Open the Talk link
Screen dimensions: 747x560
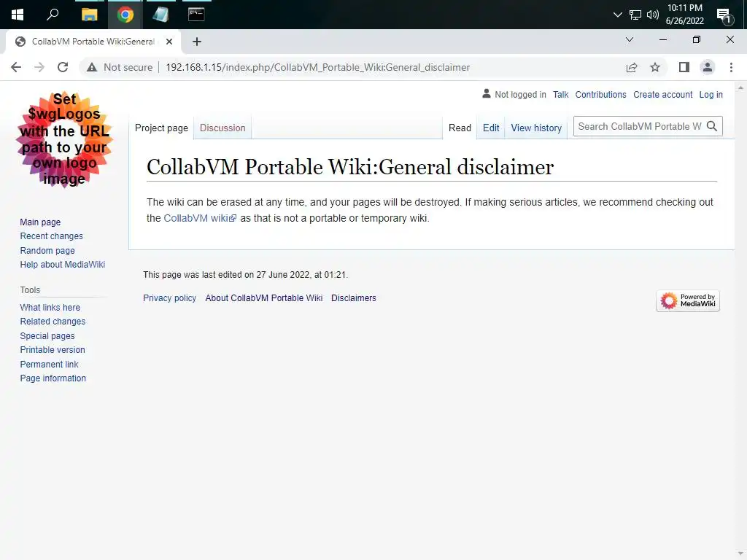tap(560, 95)
